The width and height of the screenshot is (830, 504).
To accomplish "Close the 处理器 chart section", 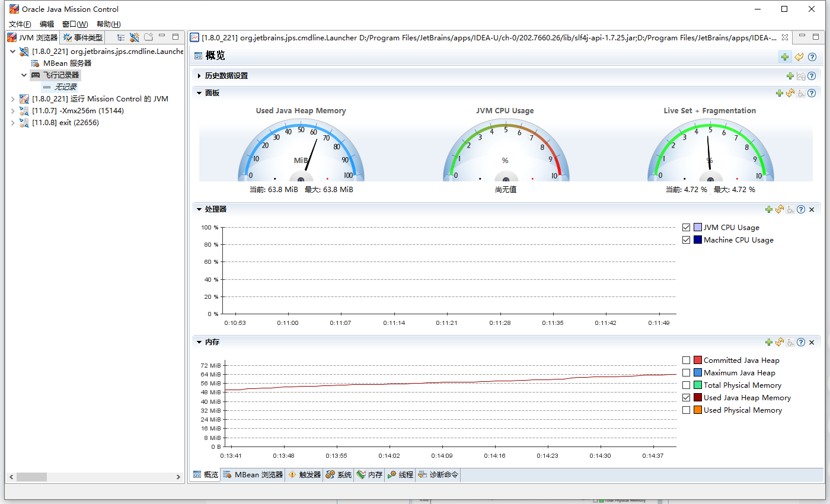I will (812, 209).
